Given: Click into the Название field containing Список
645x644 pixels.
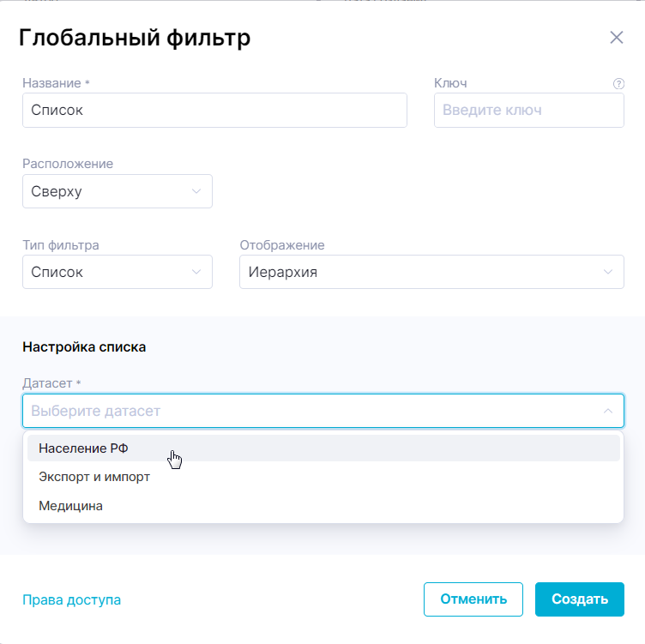Looking at the screenshot, I should click(x=214, y=111).
